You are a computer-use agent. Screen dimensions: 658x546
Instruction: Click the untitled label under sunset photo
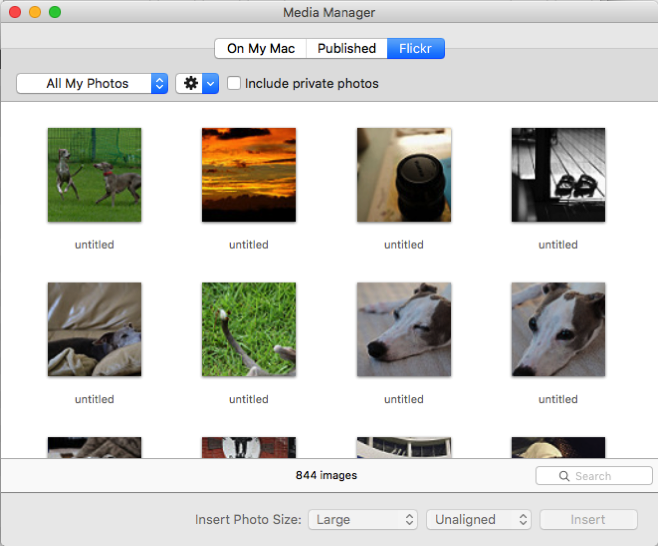coord(249,245)
